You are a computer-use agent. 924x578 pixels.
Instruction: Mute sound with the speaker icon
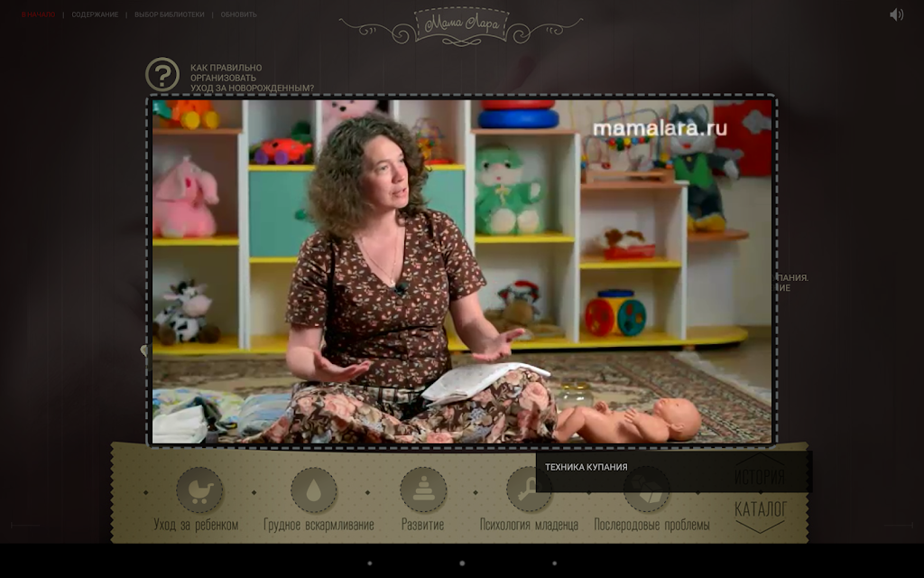[x=896, y=14]
